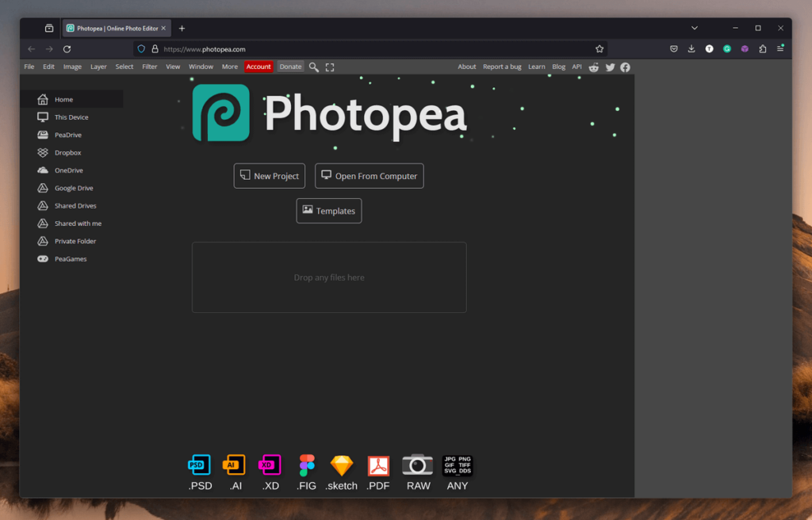Click the Donate button

(290, 67)
